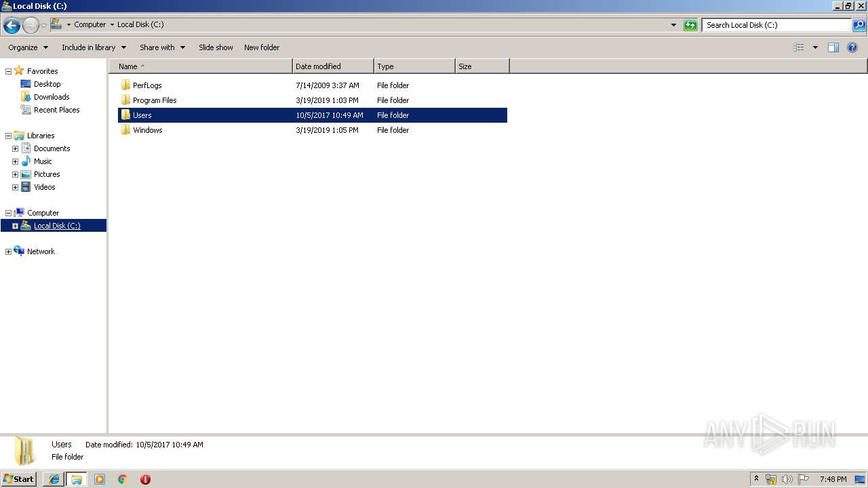This screenshot has width=868, height=488.
Task: Expand the Videos library node
Action: (x=15, y=187)
